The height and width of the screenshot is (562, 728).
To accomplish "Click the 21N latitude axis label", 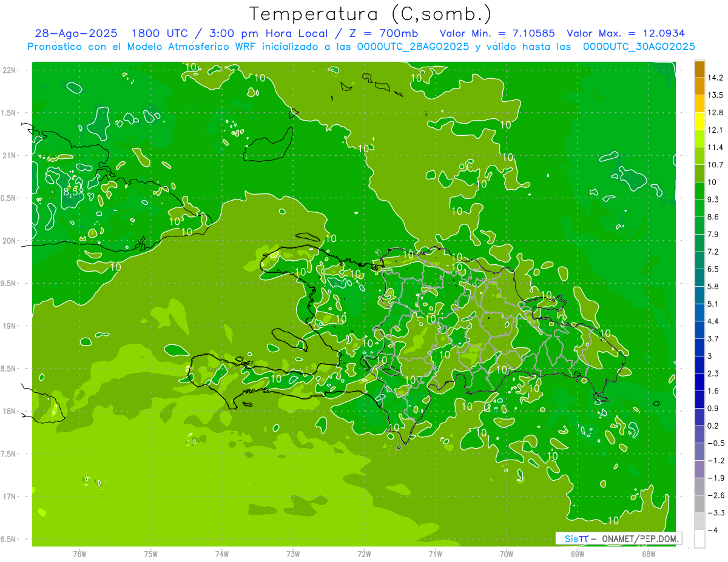I will pos(9,155).
